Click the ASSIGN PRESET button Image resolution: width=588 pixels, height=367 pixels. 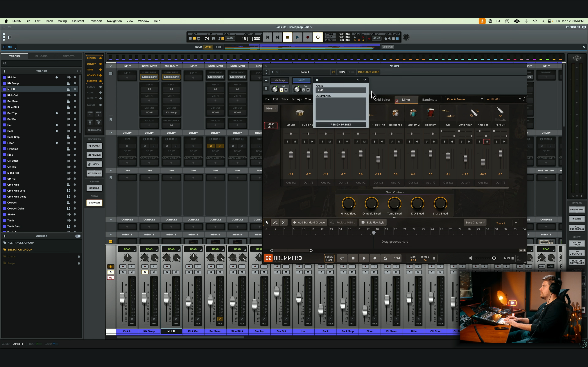[x=341, y=125]
